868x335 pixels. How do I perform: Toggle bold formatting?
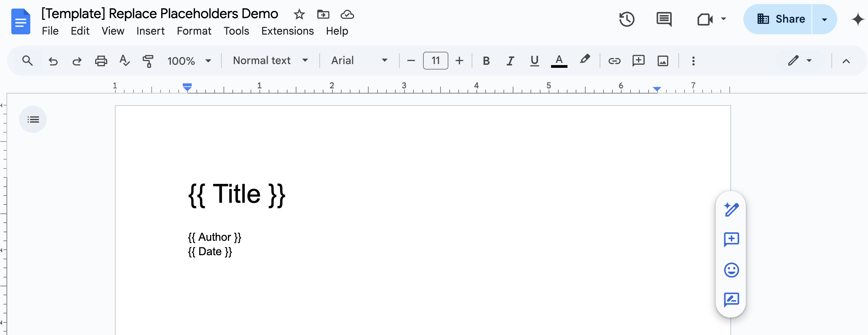tap(486, 61)
